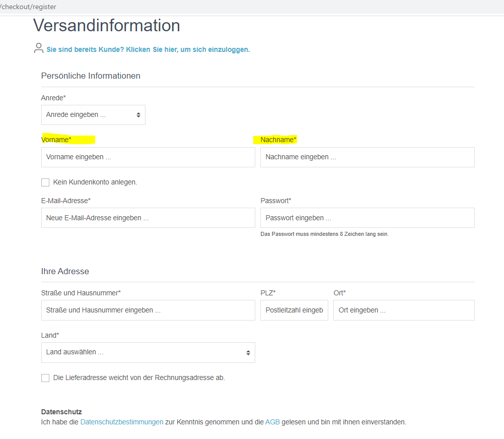Click the user icon beside the login link
The image size is (504, 439).
tap(38, 48)
